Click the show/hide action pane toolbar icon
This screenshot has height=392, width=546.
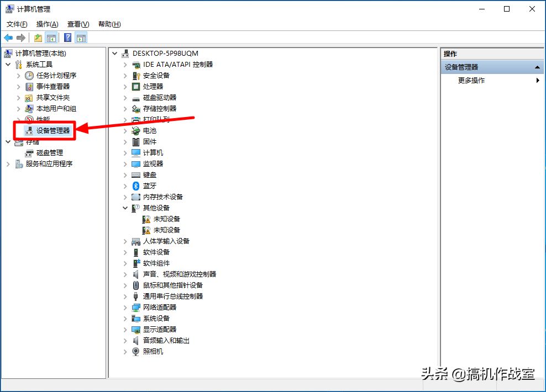click(81, 38)
